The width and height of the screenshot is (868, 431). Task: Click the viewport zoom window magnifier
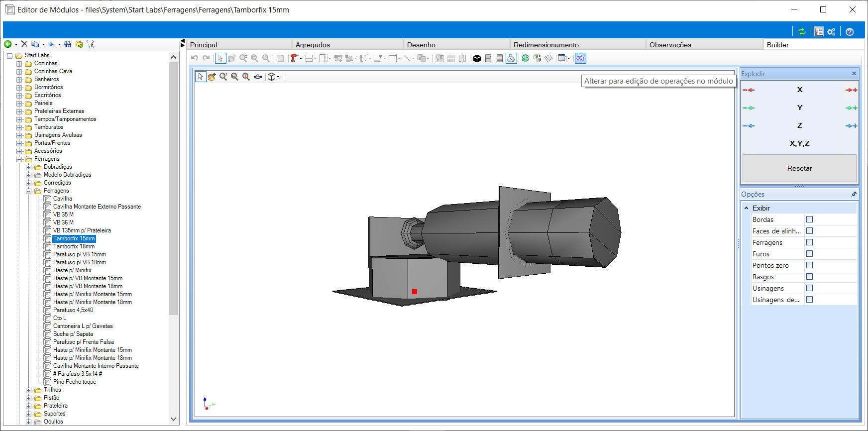(x=235, y=77)
